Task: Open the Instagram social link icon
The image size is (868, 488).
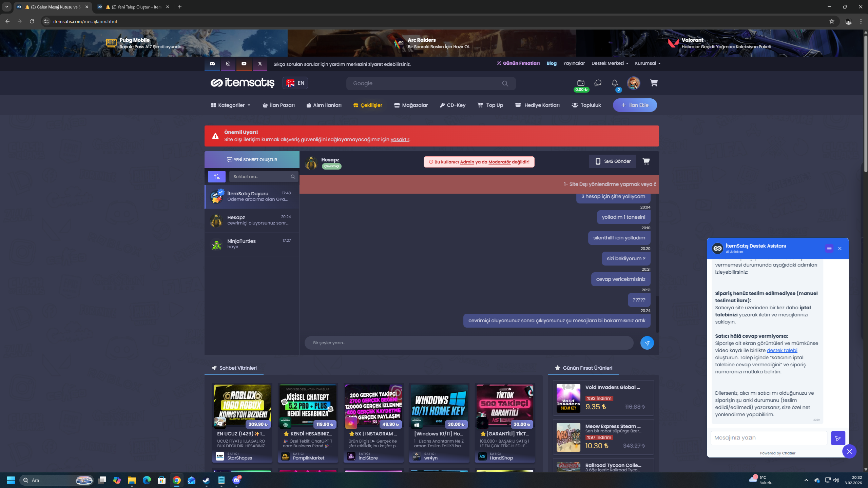Action: [228, 64]
